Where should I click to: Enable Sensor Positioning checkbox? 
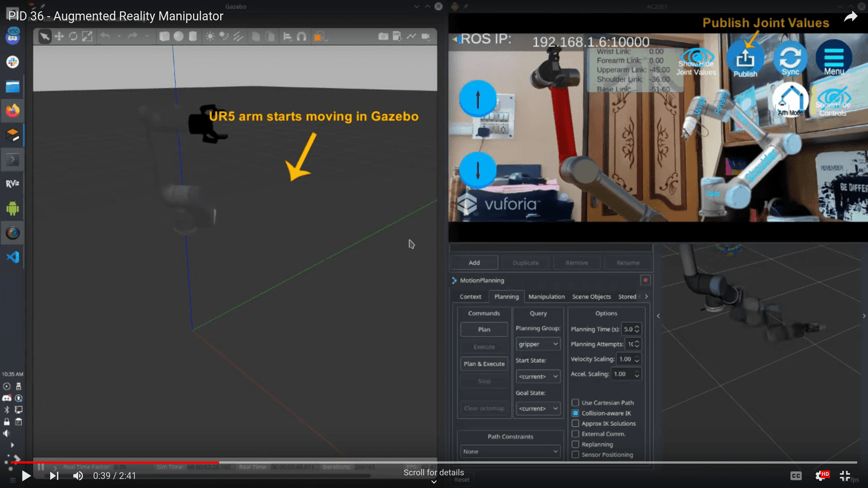(x=575, y=454)
